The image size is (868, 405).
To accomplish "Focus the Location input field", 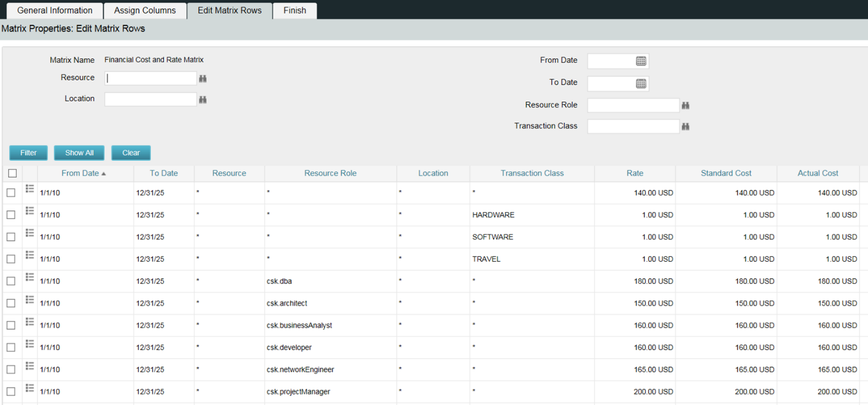I will (151, 99).
